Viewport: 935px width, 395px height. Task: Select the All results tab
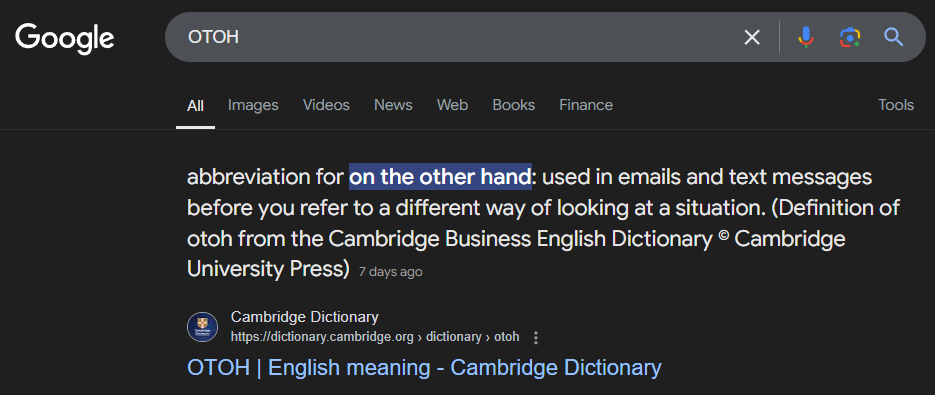click(196, 106)
